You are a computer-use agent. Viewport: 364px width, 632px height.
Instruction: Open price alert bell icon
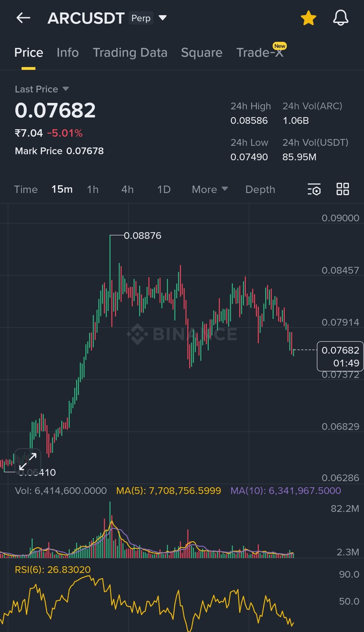pos(341,18)
